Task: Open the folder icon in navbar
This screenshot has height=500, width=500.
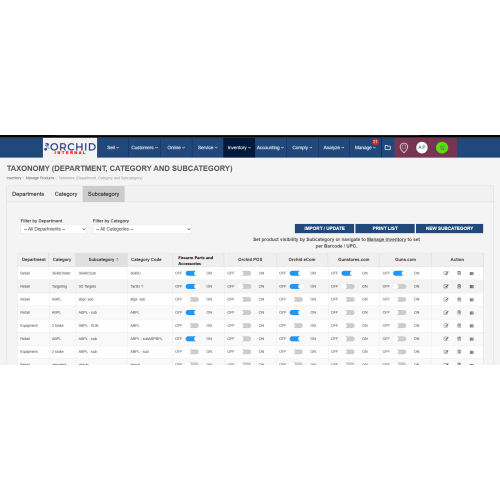Action: pyautogui.click(x=388, y=147)
